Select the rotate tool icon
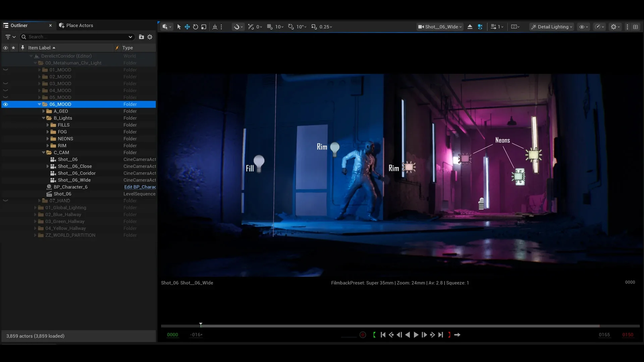The image size is (644, 362). click(x=196, y=27)
